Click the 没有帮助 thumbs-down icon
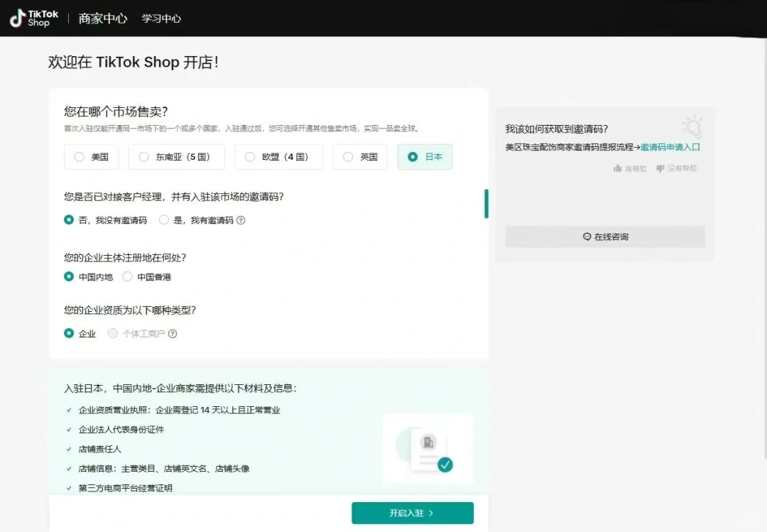This screenshot has height=532, width=767. point(661,169)
